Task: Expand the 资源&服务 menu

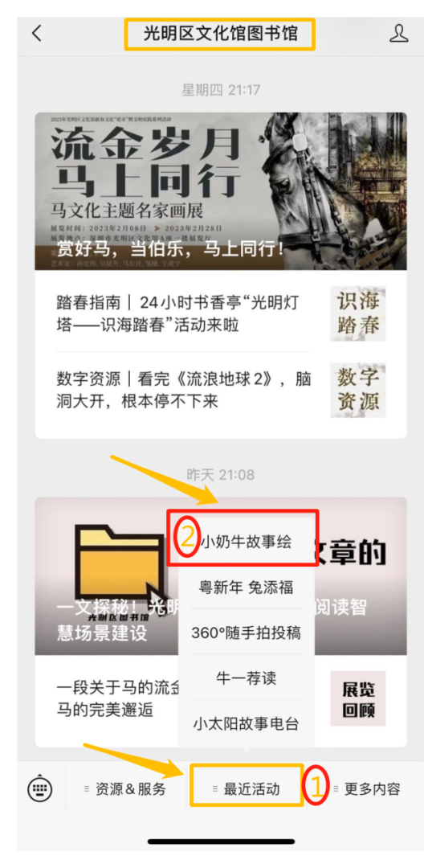Action: click(x=125, y=789)
